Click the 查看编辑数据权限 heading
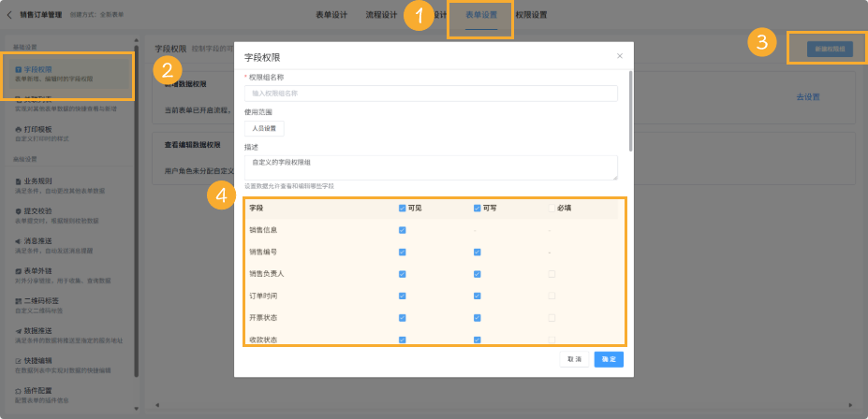This screenshot has height=419, width=868. [x=193, y=145]
